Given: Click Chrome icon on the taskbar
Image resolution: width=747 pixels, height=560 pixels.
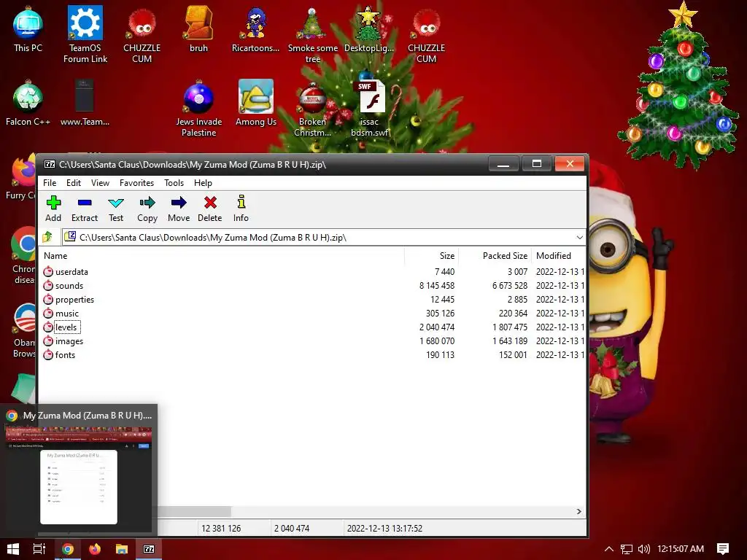Looking at the screenshot, I should coord(68,549).
